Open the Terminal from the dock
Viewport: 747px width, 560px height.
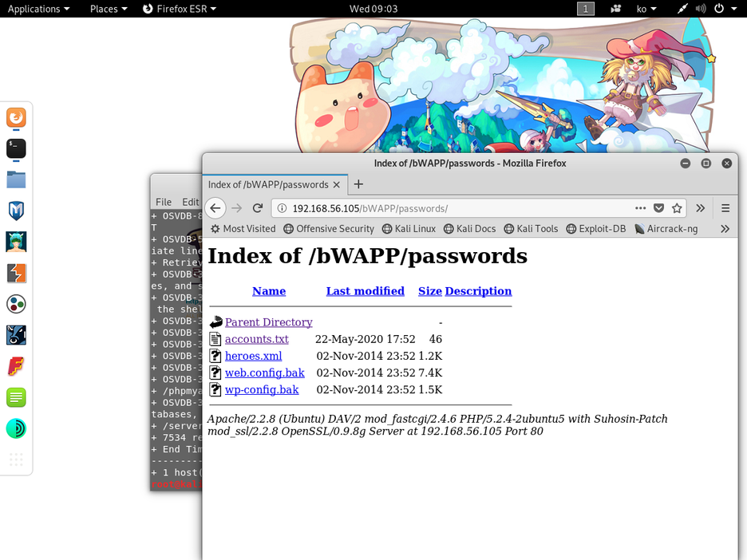(x=16, y=148)
